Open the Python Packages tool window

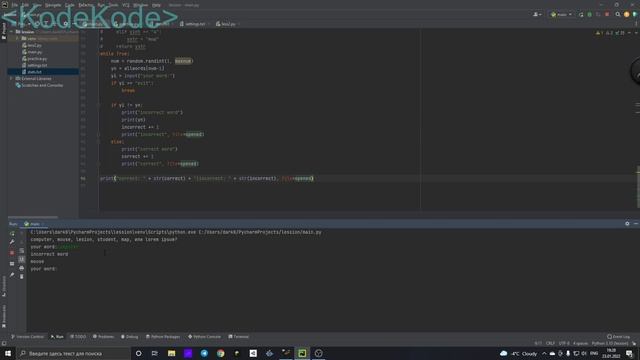(163, 337)
